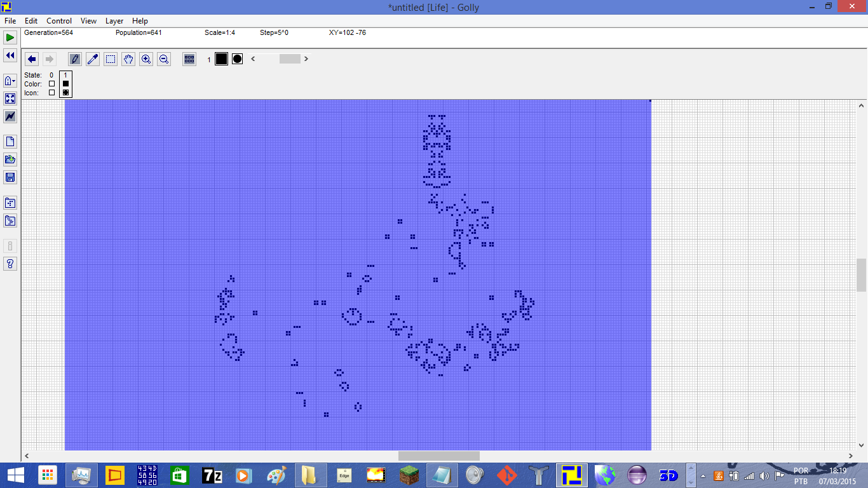
Task: Click the left arrow of the state scroller
Action: (254, 59)
